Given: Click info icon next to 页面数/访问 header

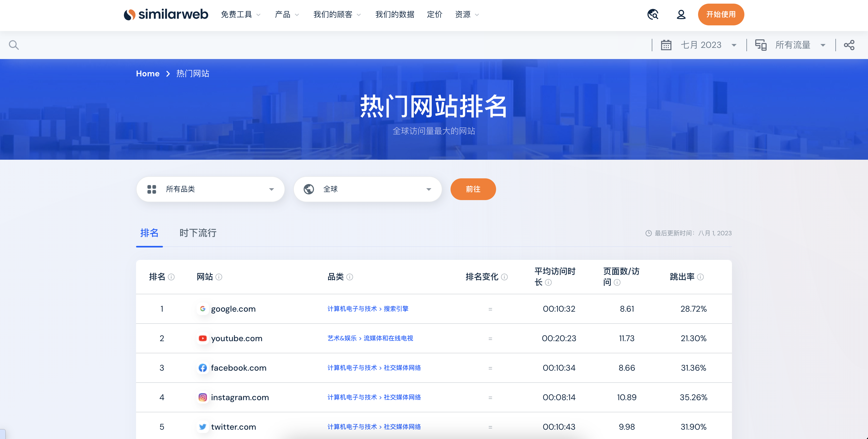Looking at the screenshot, I should click(x=617, y=282).
